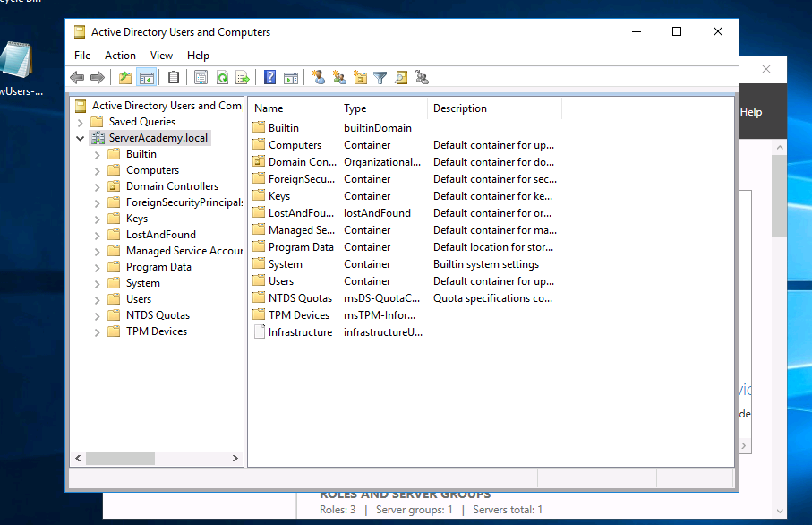The image size is (812, 525).
Task: Select the Computers row in list
Action: (406, 144)
